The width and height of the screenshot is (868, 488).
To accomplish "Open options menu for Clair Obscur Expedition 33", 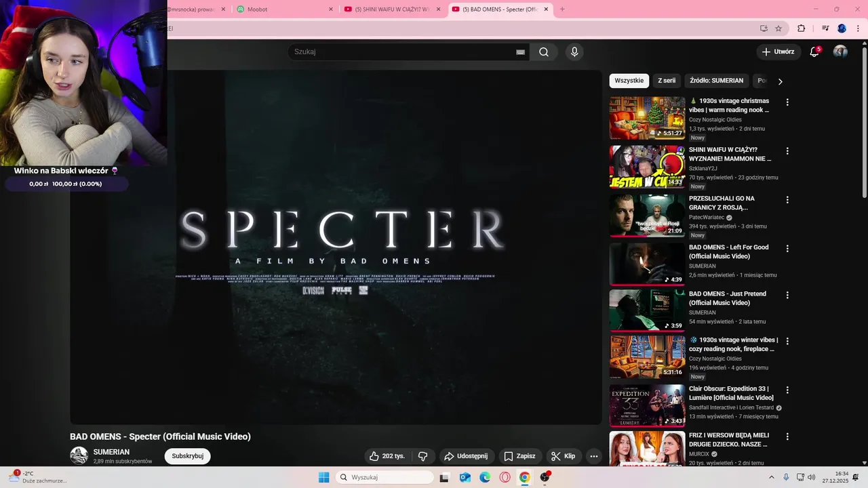I will click(x=787, y=390).
